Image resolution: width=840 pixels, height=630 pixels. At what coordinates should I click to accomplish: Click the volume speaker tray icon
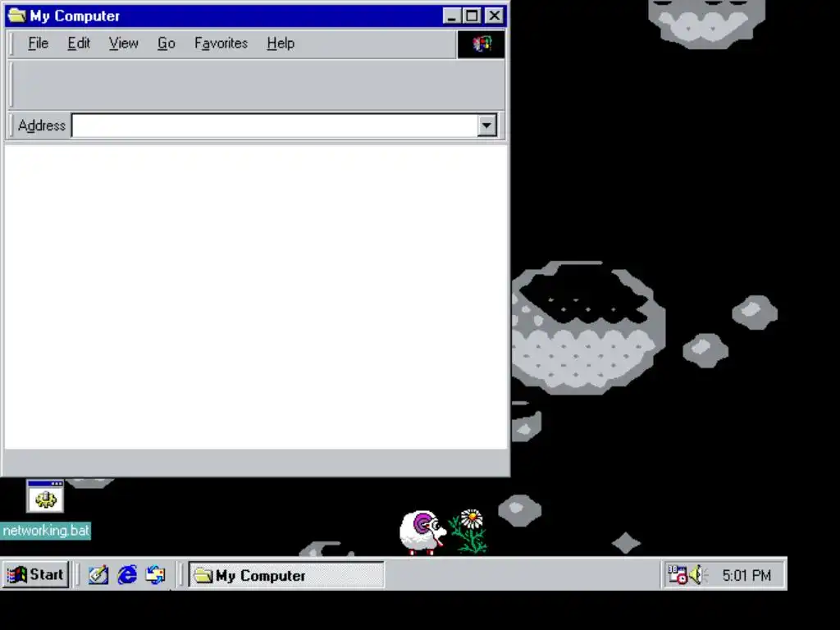697,575
